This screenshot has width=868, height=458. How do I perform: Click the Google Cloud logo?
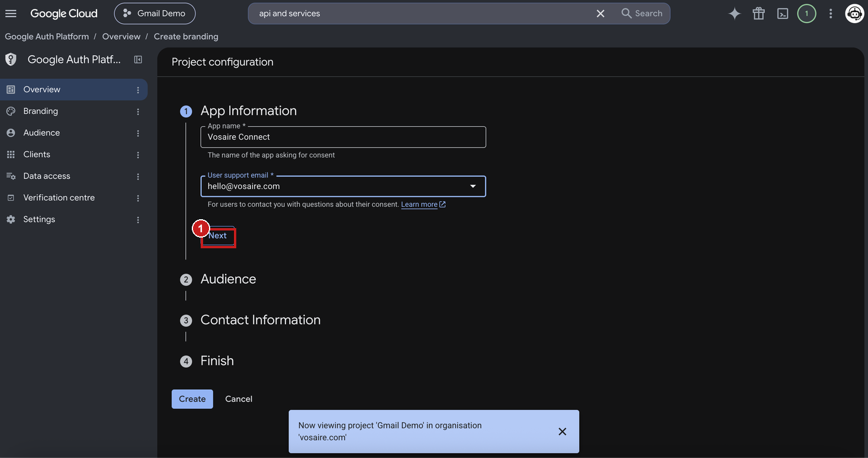[x=64, y=13]
